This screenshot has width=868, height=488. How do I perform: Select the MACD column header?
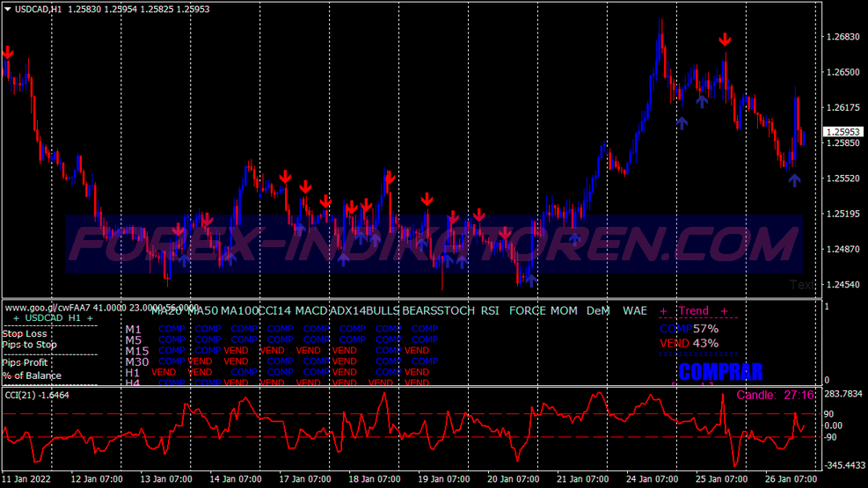[311, 310]
